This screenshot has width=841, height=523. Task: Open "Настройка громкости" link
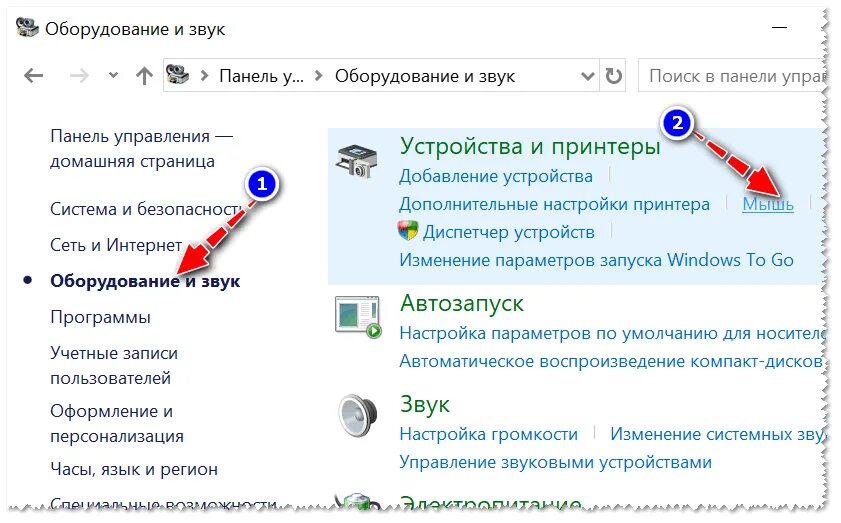coord(489,434)
